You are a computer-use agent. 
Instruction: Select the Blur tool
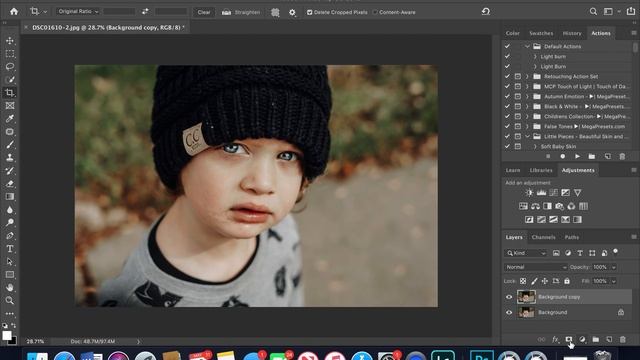tap(10, 210)
